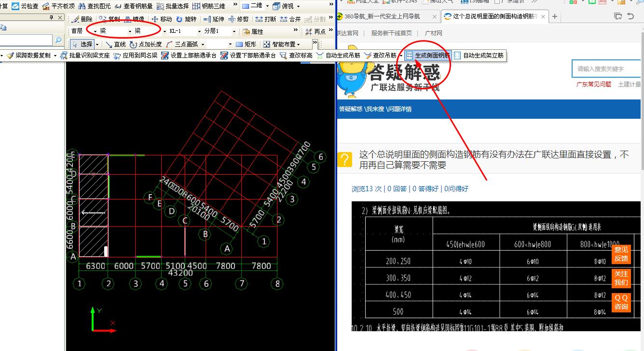This screenshot has width=644, height=351.
Task: Expand the 查改吊筋 dropdown arrow
Action: tap(400, 56)
